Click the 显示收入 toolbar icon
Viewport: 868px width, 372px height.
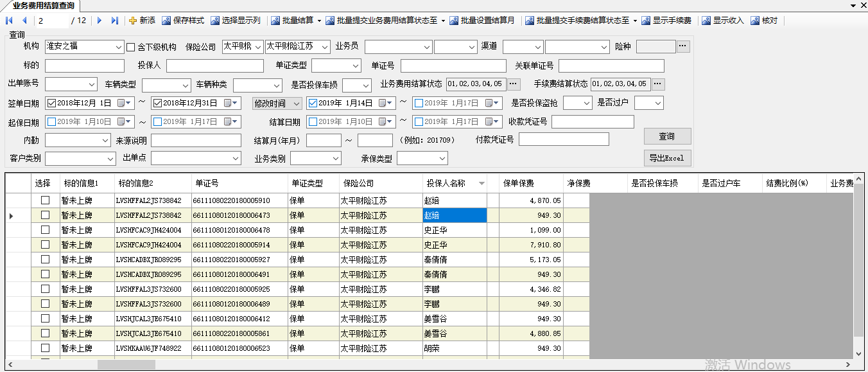pyautogui.click(x=707, y=21)
